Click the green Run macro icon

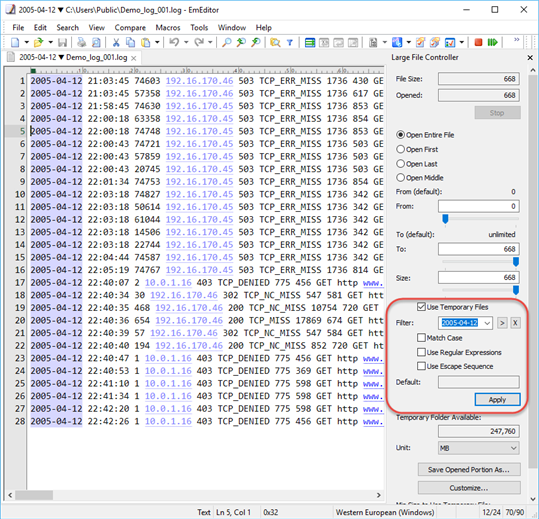pyautogui.click(x=493, y=42)
